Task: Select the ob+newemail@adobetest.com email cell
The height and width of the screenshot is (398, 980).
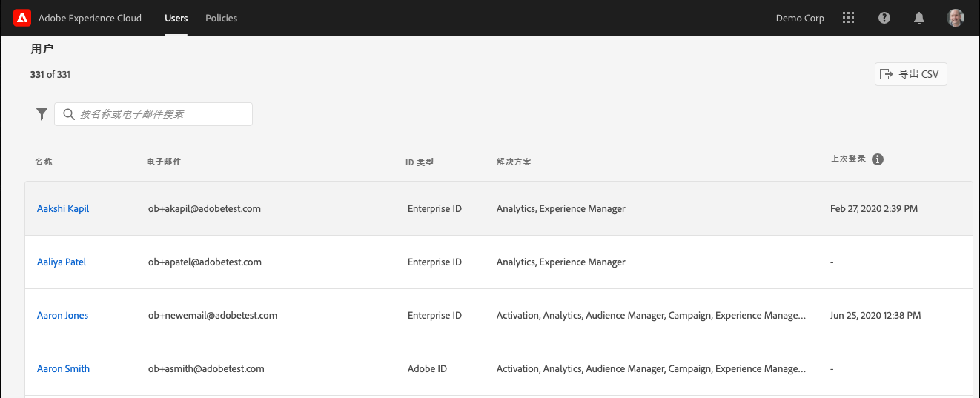Action: pos(213,316)
